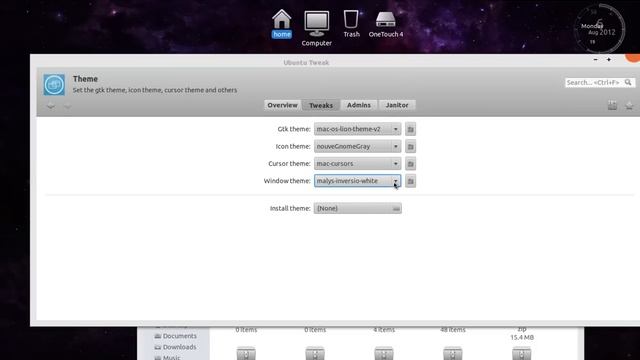Viewport: 640px width, 360px height.
Task: Click the search magnifier icon
Action: pyautogui.click(x=628, y=82)
